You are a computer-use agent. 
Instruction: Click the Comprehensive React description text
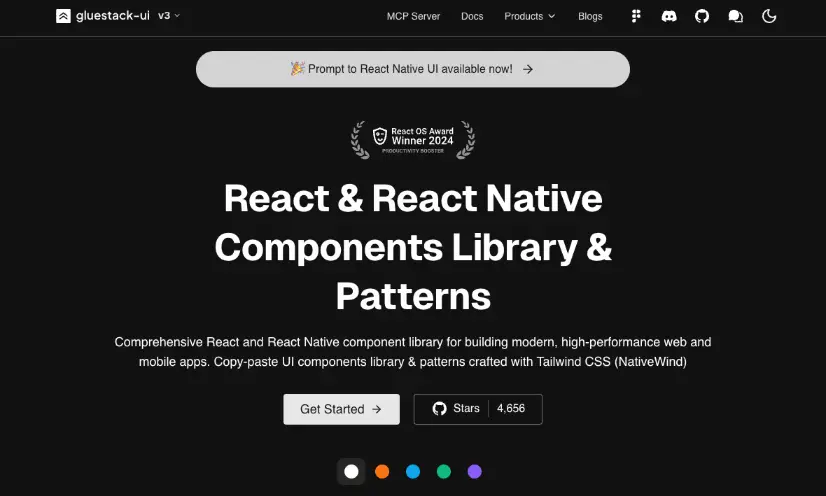click(x=413, y=352)
